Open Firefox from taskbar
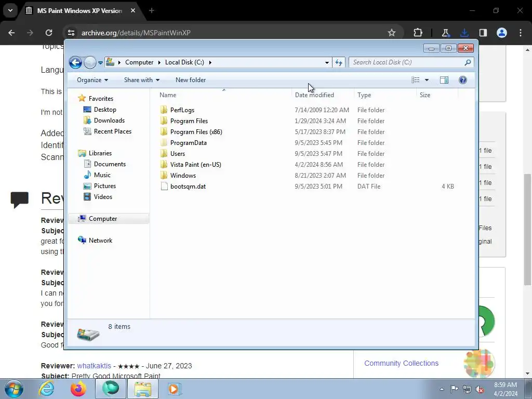 [78, 389]
